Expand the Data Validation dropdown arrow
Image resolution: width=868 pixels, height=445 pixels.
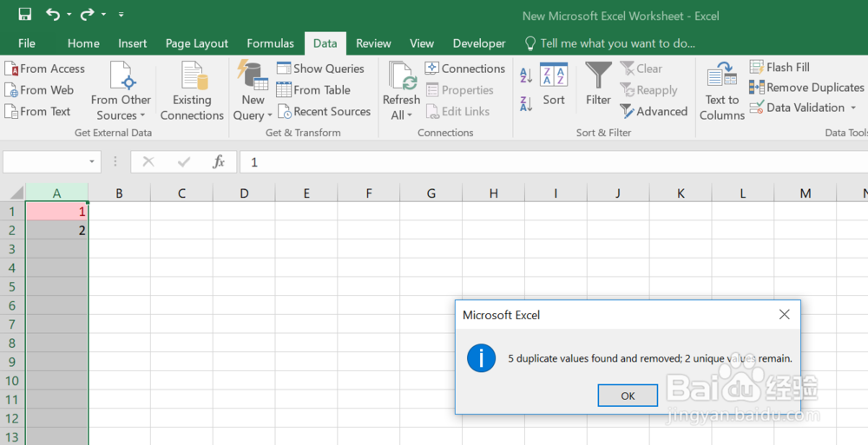(x=853, y=108)
